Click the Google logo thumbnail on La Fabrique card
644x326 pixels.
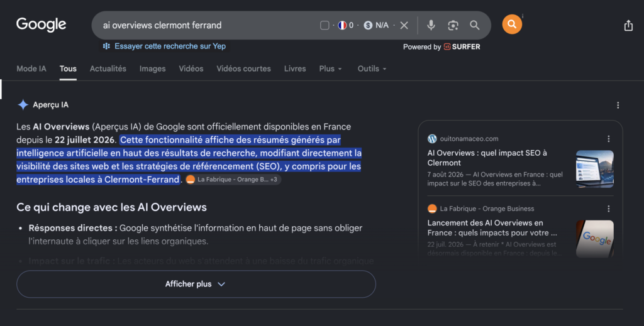tap(595, 239)
